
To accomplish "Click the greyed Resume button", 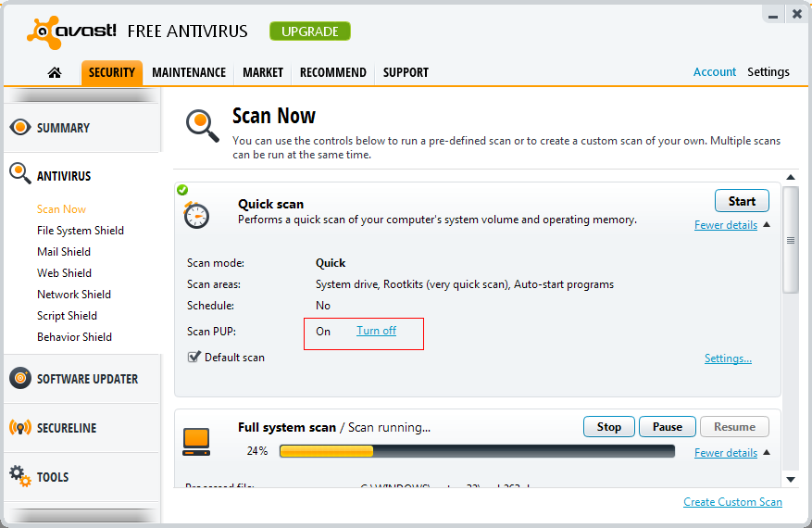I will point(734,426).
